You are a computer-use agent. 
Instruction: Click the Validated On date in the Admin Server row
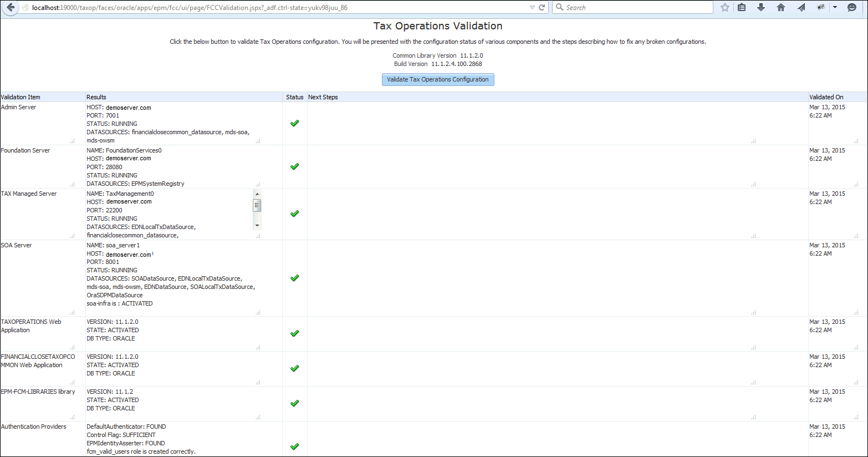tap(827, 111)
